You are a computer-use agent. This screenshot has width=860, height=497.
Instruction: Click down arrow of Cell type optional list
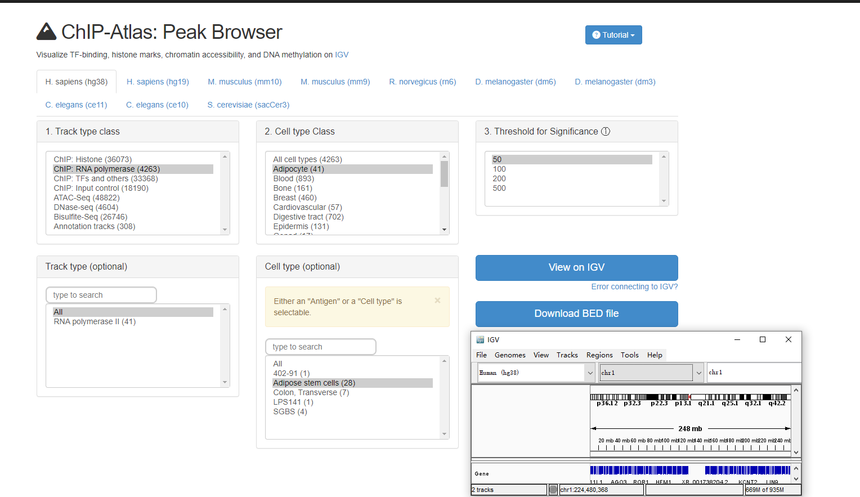coord(444,434)
